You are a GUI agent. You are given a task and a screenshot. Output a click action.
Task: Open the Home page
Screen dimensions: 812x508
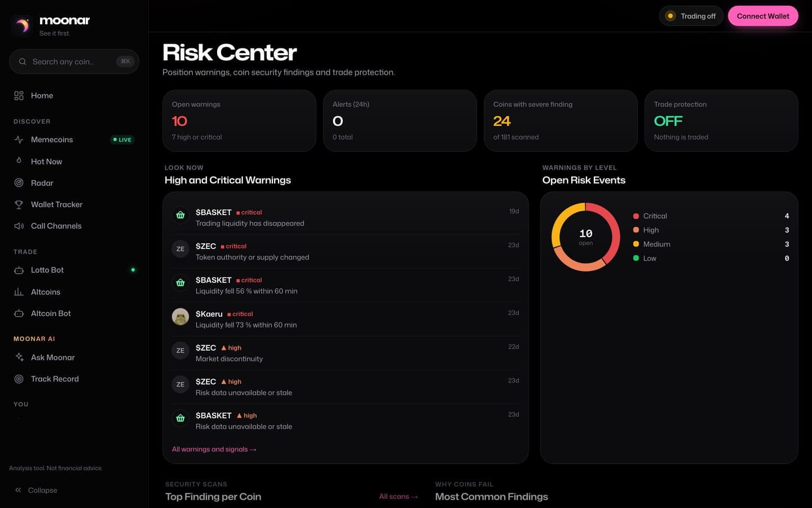74,95
